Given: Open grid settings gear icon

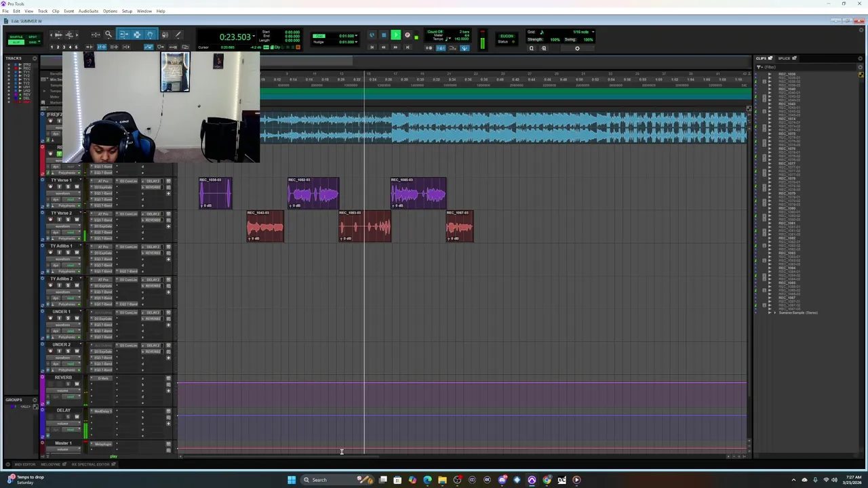Looking at the screenshot, I should tap(577, 48).
